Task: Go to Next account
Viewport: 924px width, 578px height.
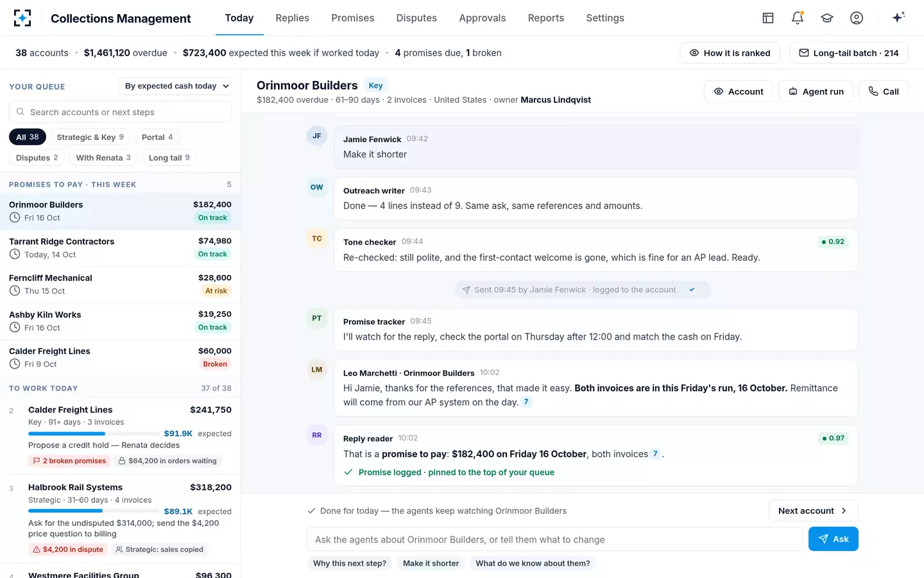Action: [x=813, y=511]
